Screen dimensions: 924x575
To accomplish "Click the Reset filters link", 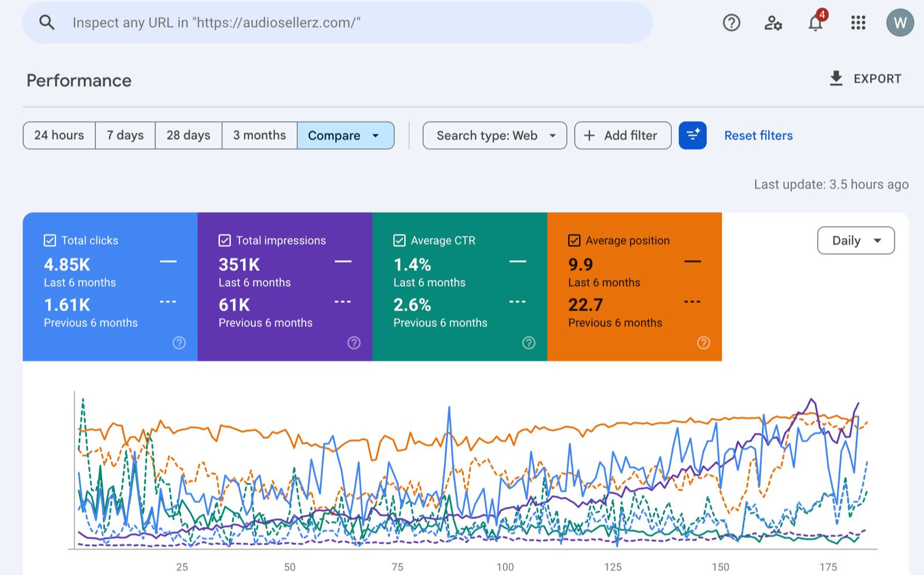I will [758, 135].
